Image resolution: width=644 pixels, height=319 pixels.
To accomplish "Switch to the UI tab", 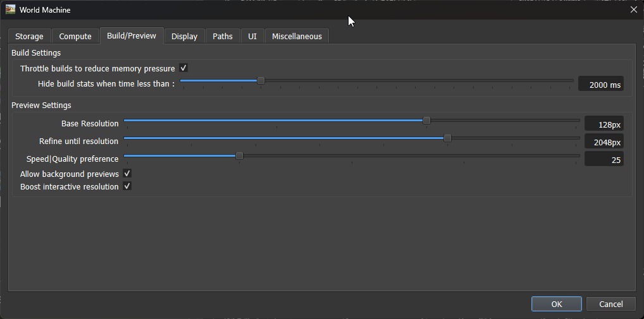I will point(252,37).
